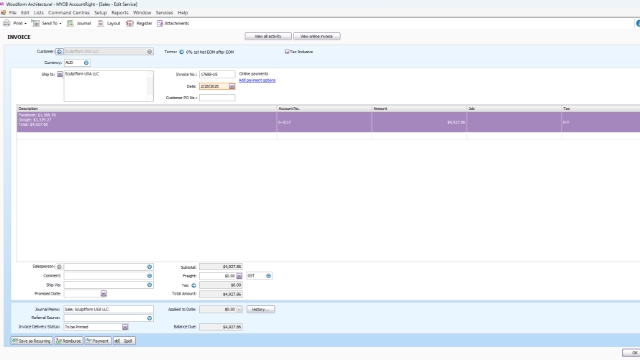Click the Tax zoom arrow icon
The height and width of the screenshot is (360, 640).
193,285
